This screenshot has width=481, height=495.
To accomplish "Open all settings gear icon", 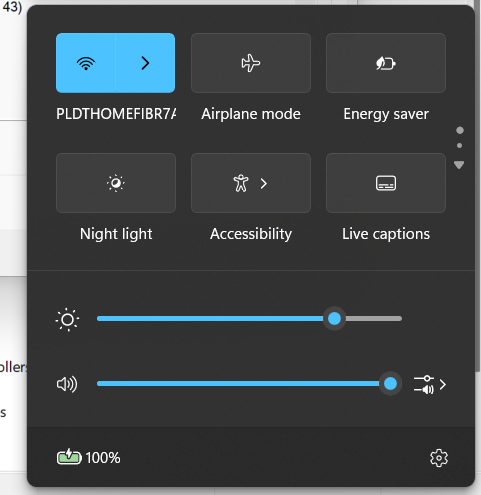I will pos(439,458).
